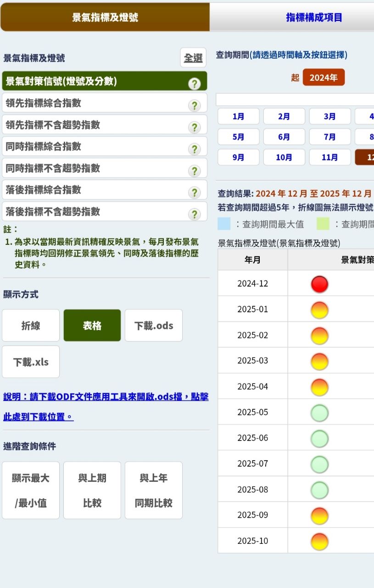Switch to 指標構成項目 tab
Screen dimensions: 374x588
click(x=314, y=17)
